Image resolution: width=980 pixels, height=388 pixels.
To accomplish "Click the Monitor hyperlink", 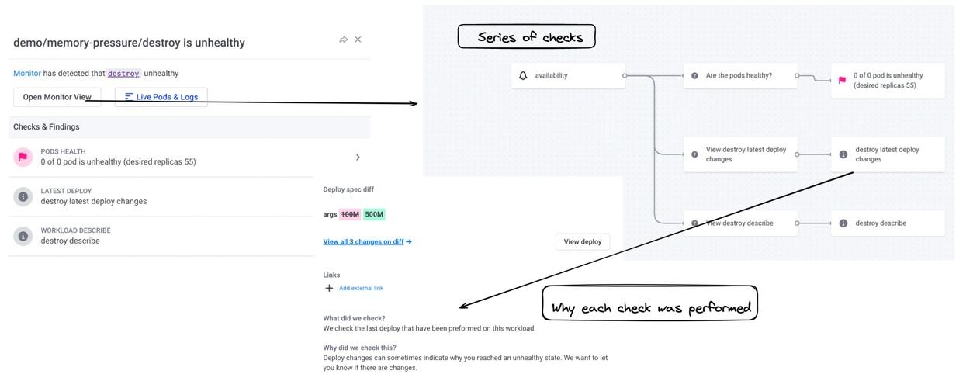I will [27, 73].
